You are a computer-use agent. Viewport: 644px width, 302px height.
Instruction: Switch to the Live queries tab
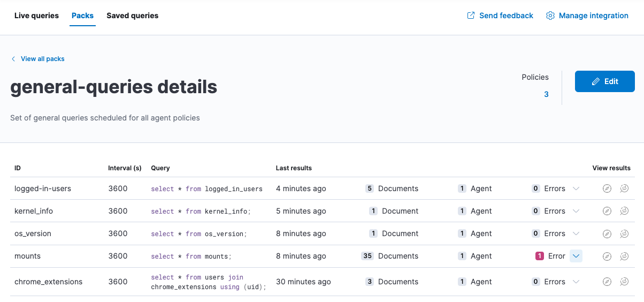(x=36, y=16)
